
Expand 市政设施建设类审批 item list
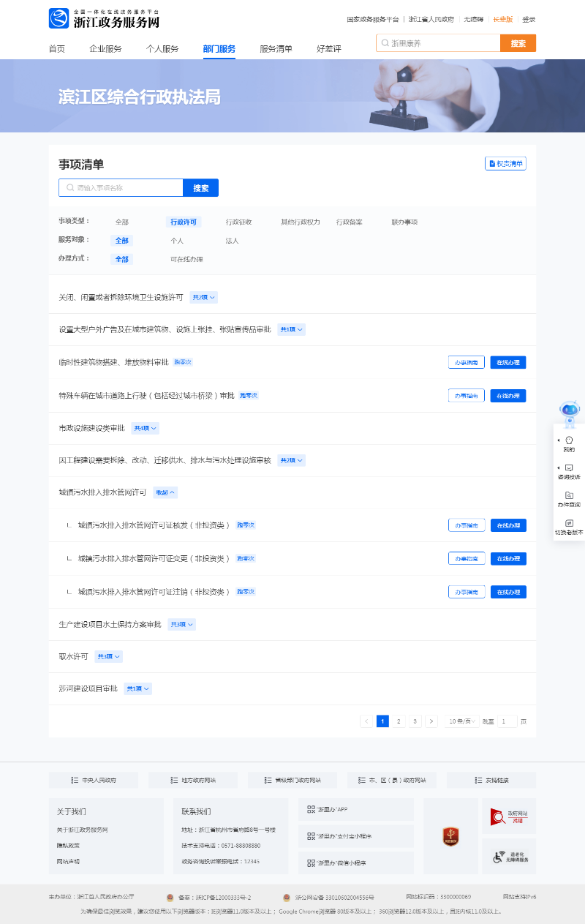pyautogui.click(x=145, y=428)
